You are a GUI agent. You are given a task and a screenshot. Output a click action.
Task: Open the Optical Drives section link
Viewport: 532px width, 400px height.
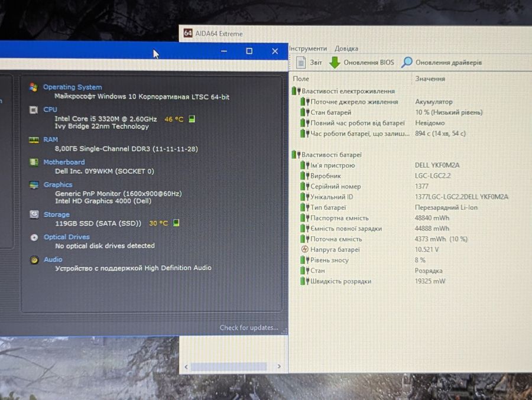tap(67, 237)
